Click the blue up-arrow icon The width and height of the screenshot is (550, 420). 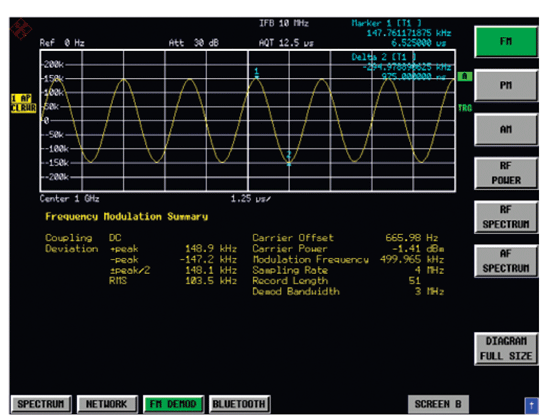[x=531, y=406]
